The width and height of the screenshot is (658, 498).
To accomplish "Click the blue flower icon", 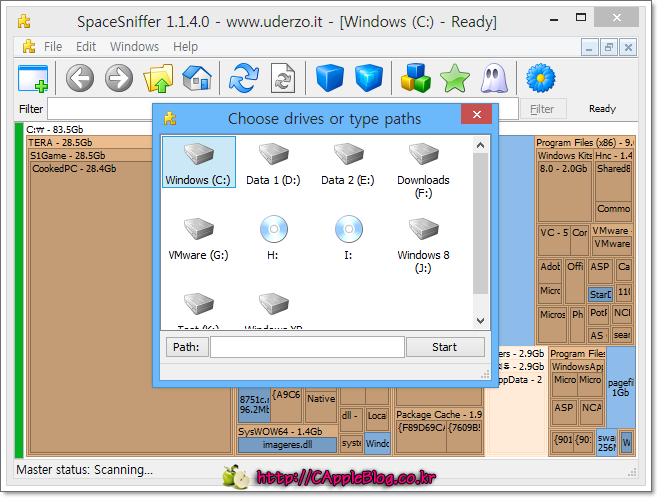I will pyautogui.click(x=541, y=78).
